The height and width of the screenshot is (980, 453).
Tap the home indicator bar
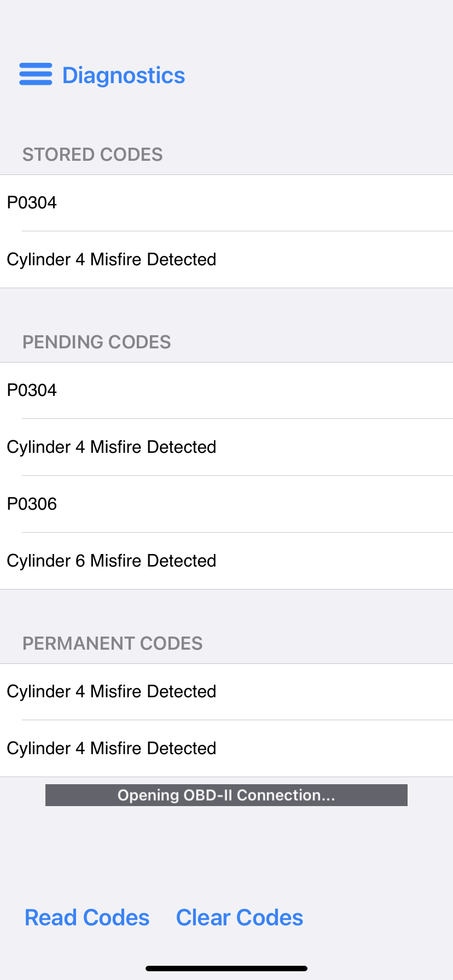pyautogui.click(x=226, y=969)
